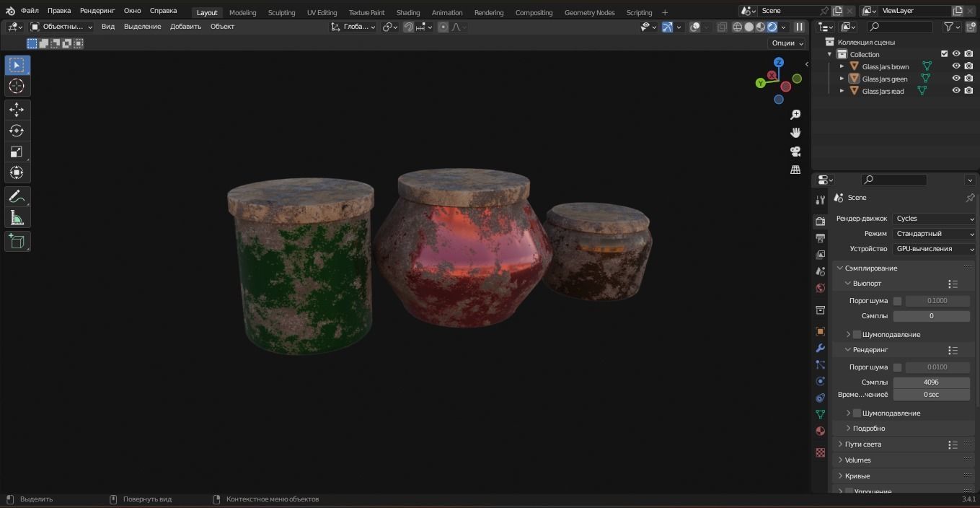Expand Glass Jars green tree item
Image resolution: width=980 pixels, height=508 pixels.
point(842,79)
